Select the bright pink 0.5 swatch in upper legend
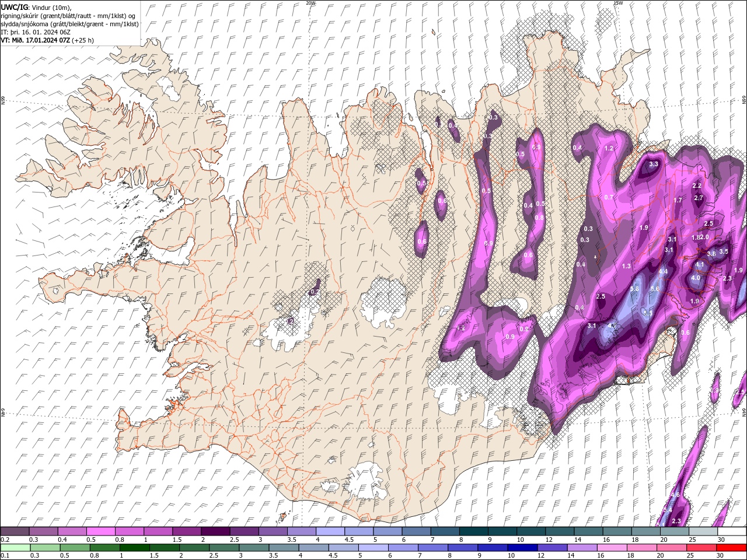This screenshot has width=747, height=560. pos(100,531)
